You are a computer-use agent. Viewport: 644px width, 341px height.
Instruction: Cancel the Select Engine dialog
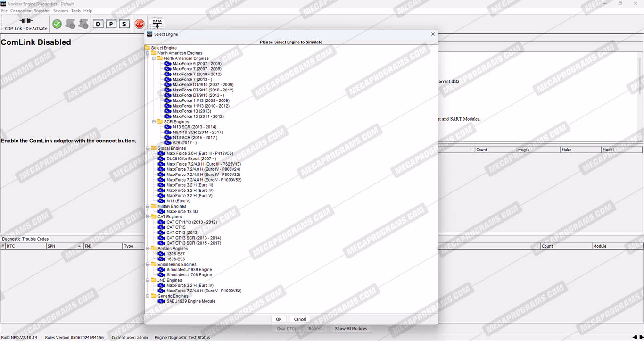click(x=300, y=319)
